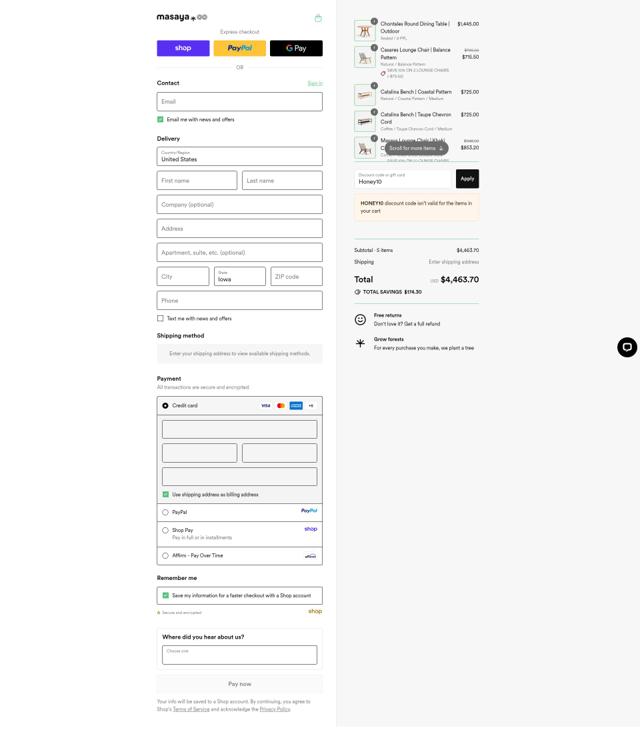Image resolution: width=640 pixels, height=756 pixels.
Task: Uncheck Email me with news and offers
Action: [x=160, y=120]
